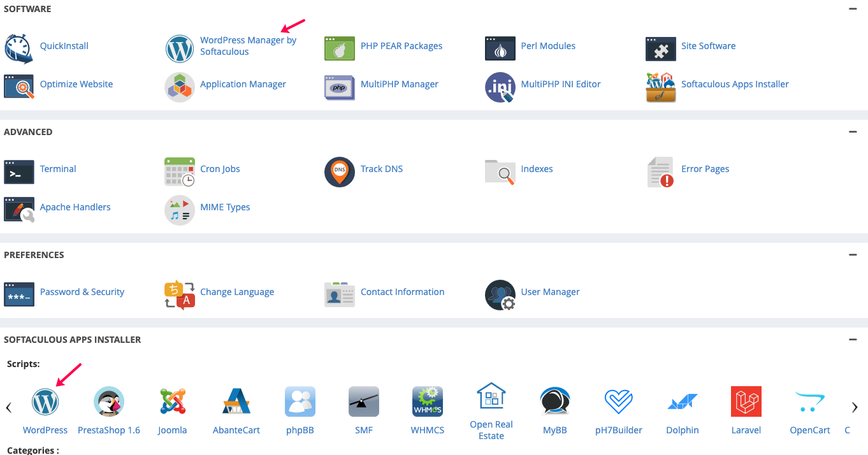Select the Joomla script icon
Screen dimensions: 868x455
coord(173,402)
